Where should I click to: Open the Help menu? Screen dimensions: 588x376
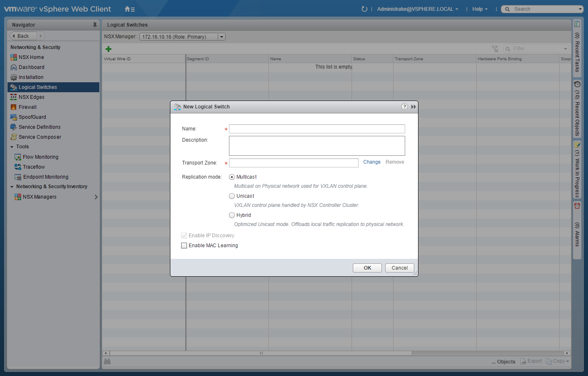click(480, 9)
